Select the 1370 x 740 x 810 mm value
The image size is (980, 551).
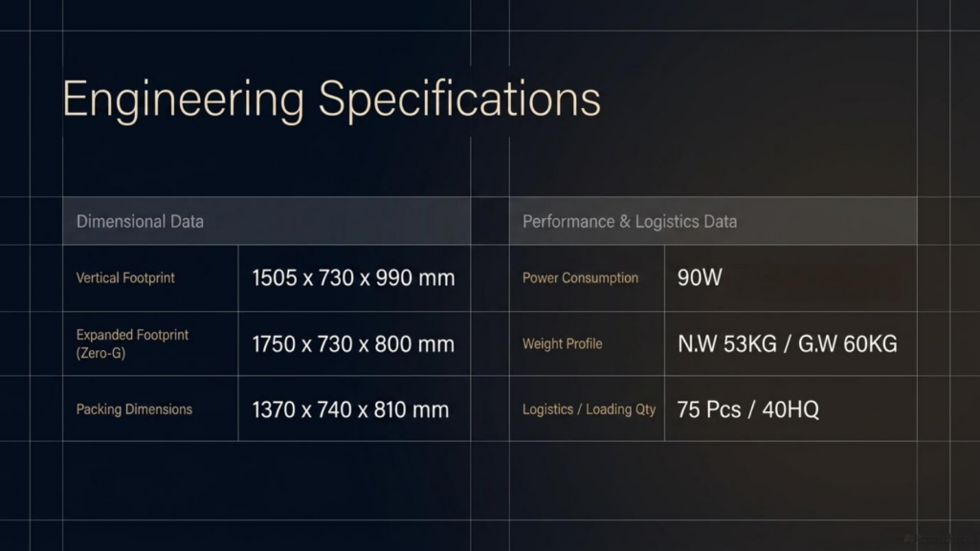(x=350, y=409)
